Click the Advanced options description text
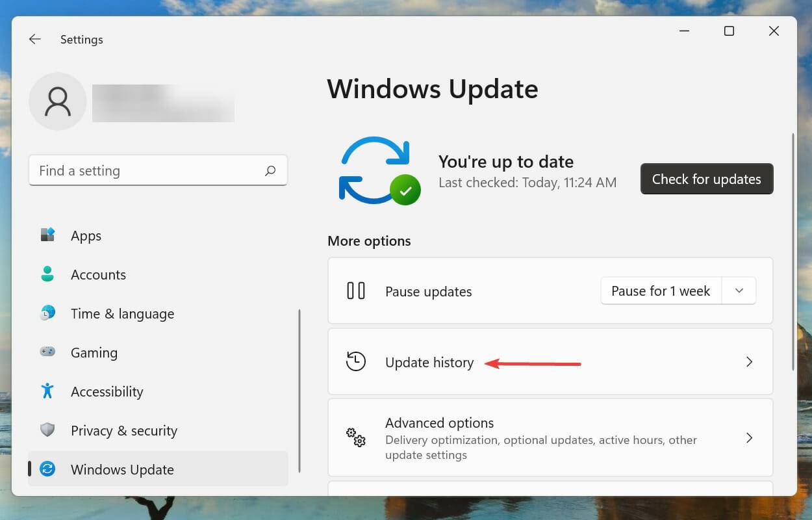 pyautogui.click(x=541, y=447)
